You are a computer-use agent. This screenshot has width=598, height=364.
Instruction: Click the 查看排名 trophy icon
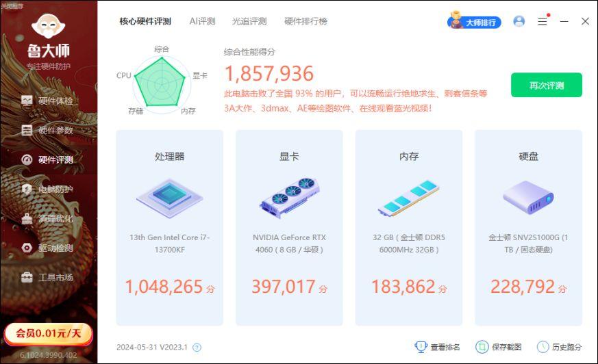pyautogui.click(x=421, y=347)
